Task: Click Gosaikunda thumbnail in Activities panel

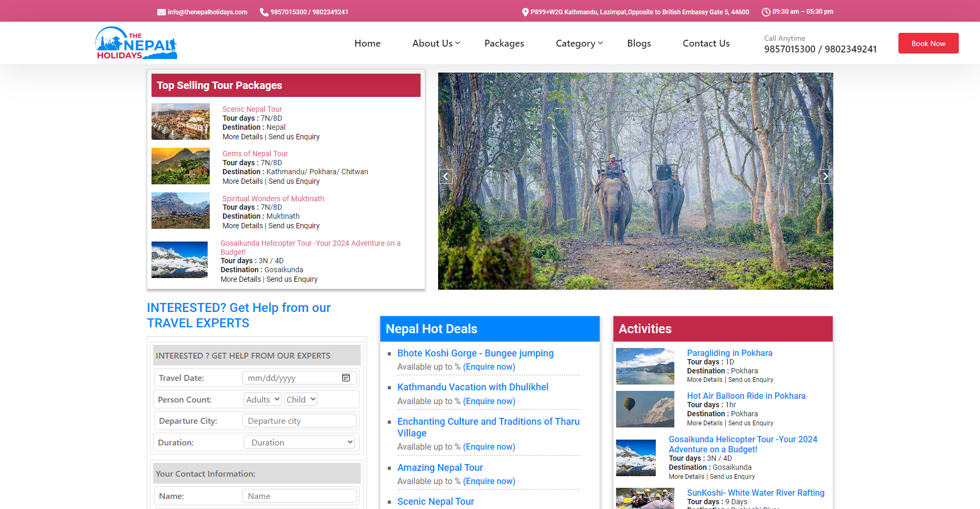Action: click(x=636, y=458)
